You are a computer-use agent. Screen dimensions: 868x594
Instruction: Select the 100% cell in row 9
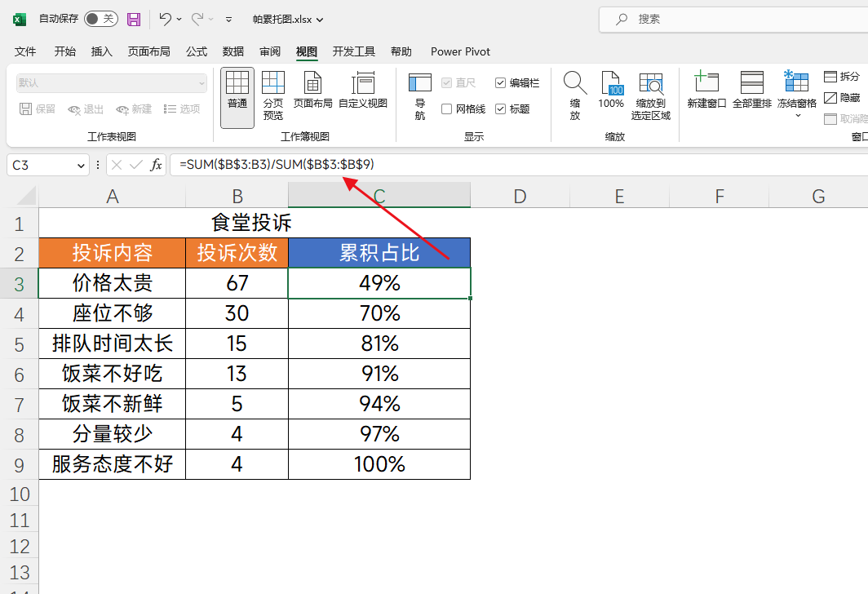click(x=379, y=464)
